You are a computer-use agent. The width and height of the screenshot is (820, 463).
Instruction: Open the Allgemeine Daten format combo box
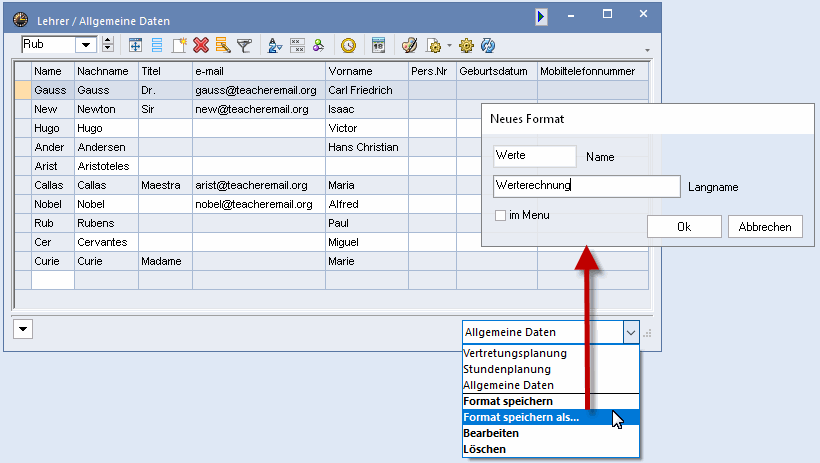click(x=551, y=332)
